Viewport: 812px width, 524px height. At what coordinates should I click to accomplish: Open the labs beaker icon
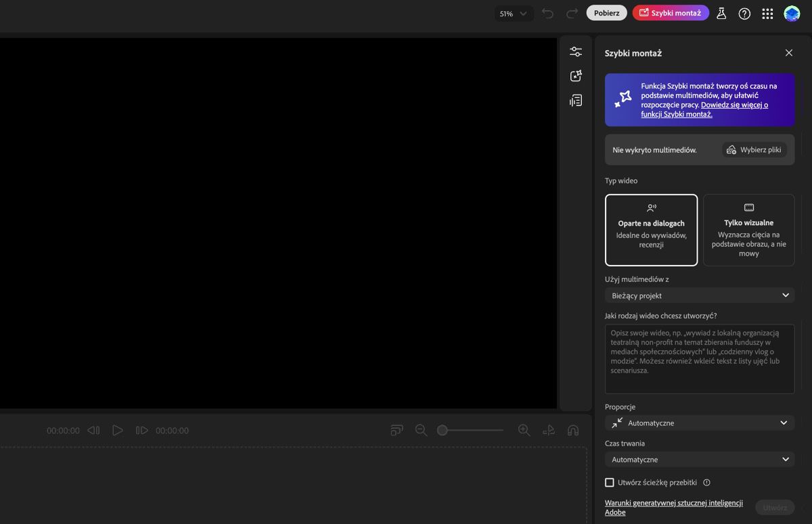click(721, 14)
